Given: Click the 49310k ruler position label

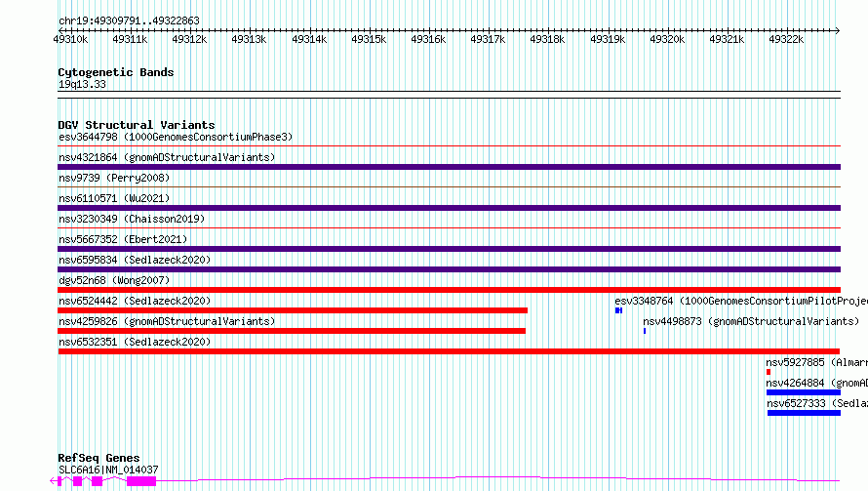Looking at the screenshot, I should point(70,39).
